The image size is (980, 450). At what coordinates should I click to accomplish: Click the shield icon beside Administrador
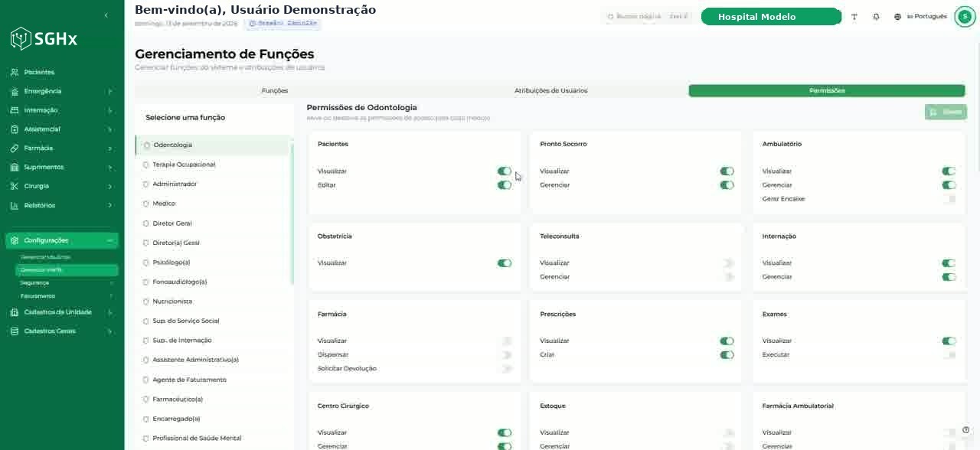click(x=146, y=184)
